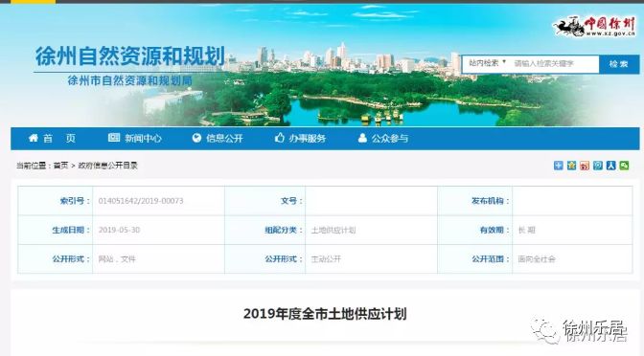This screenshot has height=356, width=644.
Task: Click the title 2019年度全市土地供应计划
Action: click(x=325, y=314)
